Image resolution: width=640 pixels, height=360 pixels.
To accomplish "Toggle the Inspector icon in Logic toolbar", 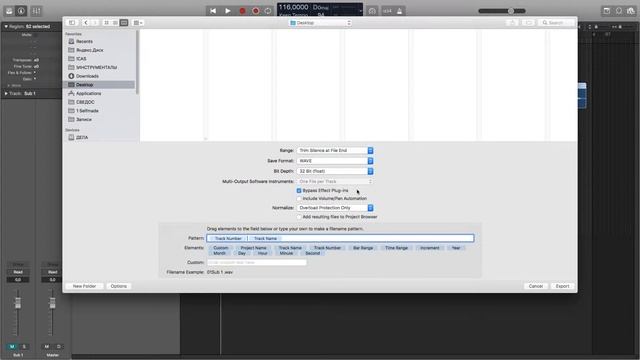I will 21,11.
